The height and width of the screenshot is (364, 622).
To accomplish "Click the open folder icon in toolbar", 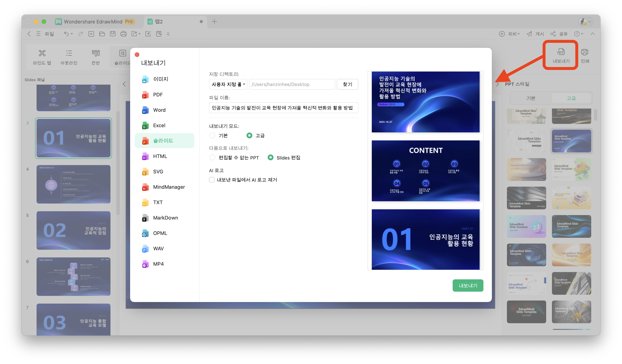I will tap(102, 34).
